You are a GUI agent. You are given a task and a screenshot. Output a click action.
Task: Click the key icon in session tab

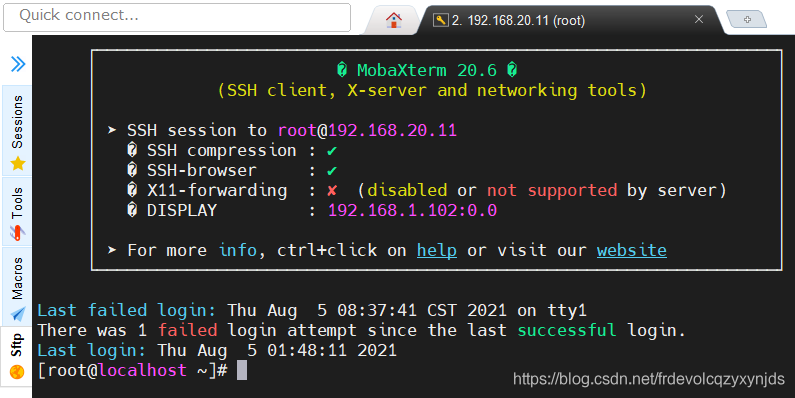point(441,20)
